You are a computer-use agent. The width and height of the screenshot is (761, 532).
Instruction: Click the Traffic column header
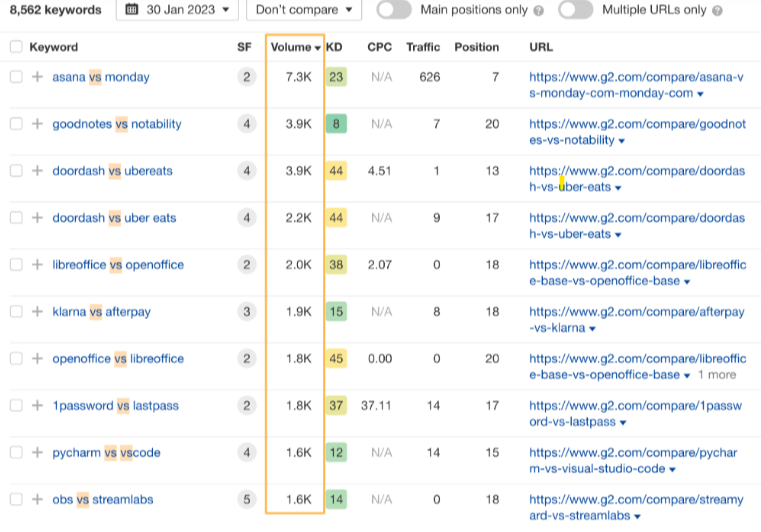click(423, 47)
